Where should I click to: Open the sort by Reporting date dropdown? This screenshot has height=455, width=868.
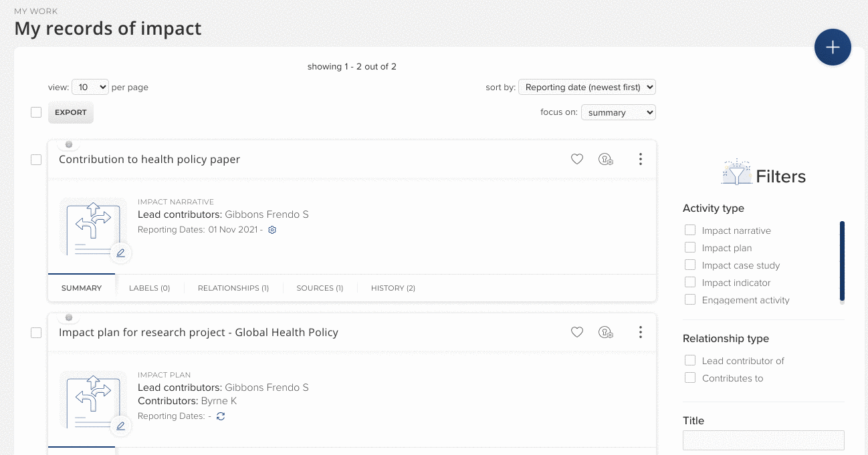click(586, 87)
